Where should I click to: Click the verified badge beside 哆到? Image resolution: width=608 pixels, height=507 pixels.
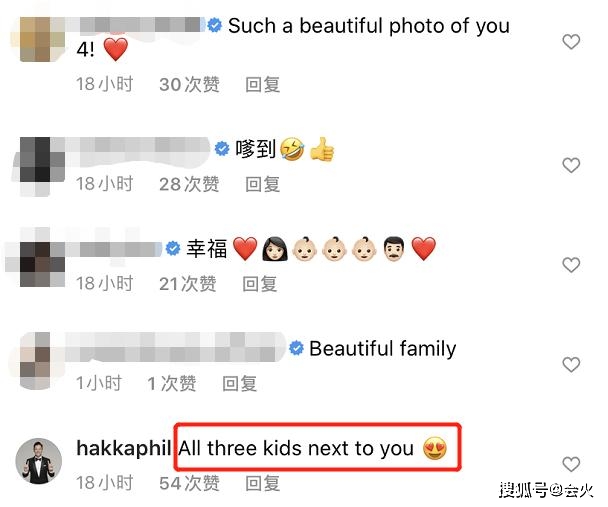(x=222, y=148)
